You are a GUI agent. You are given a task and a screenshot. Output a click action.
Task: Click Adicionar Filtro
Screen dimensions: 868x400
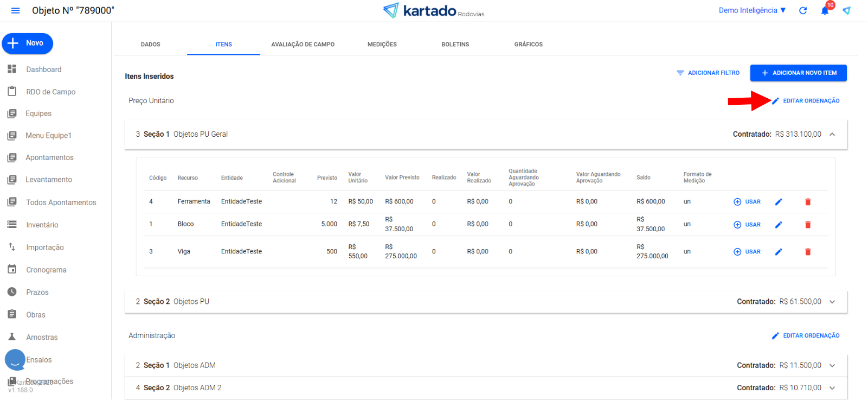708,73
